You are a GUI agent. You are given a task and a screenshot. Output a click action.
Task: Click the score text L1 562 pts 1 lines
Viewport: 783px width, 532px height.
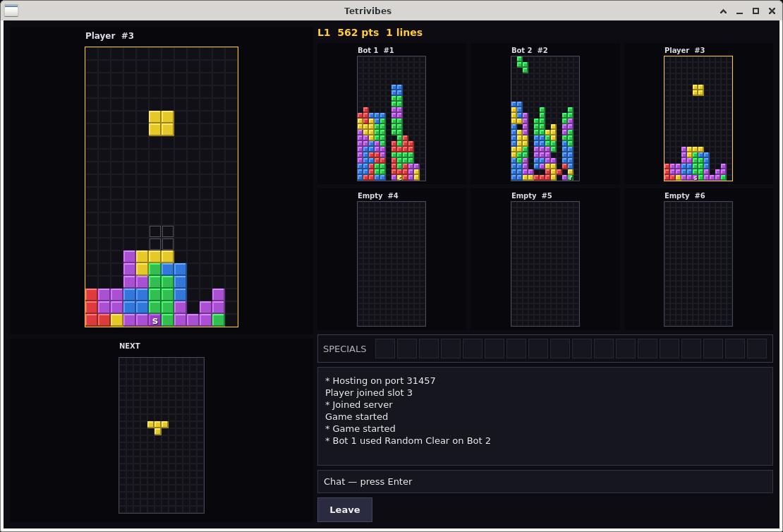coord(370,32)
